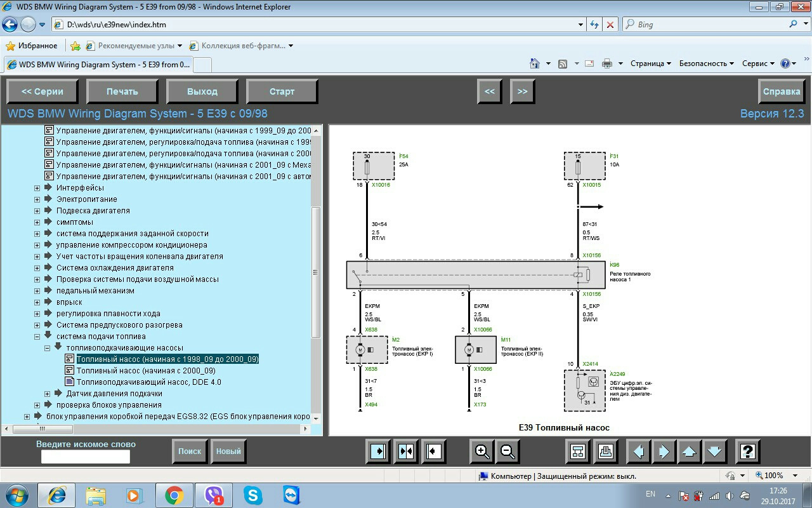Viewport: 812px width, 508px height.
Task: Open Skype from the taskbar
Action: (253, 495)
